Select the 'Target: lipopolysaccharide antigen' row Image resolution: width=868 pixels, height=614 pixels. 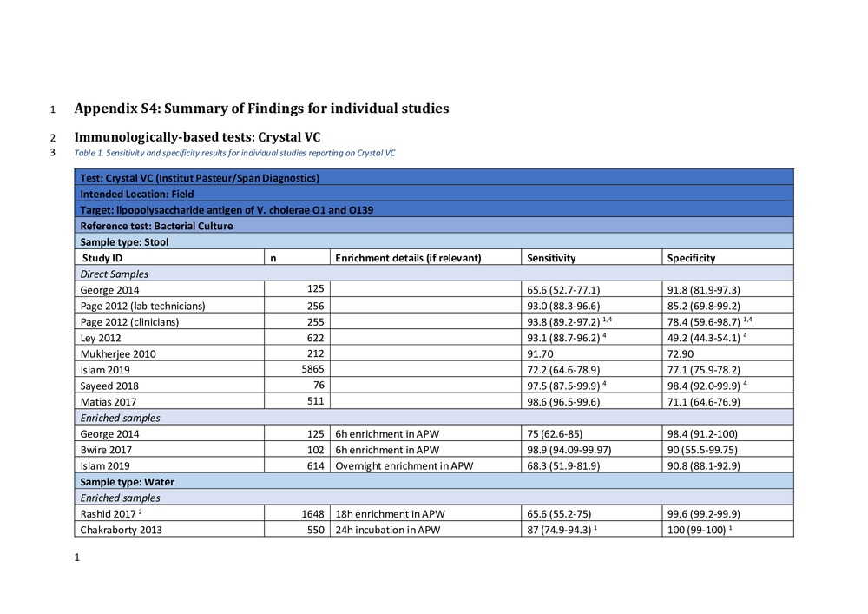[227, 210]
